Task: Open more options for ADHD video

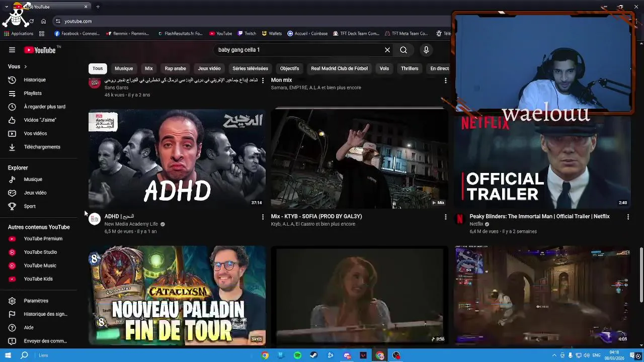Action: [x=263, y=217]
